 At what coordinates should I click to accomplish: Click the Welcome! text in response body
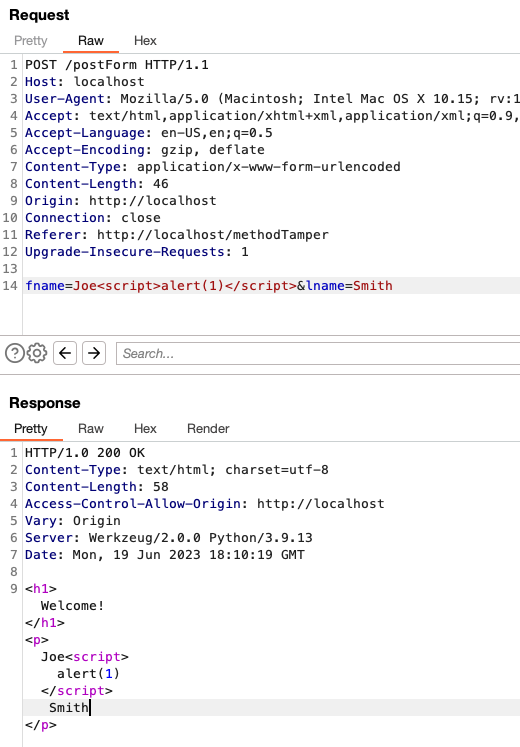coord(72,606)
